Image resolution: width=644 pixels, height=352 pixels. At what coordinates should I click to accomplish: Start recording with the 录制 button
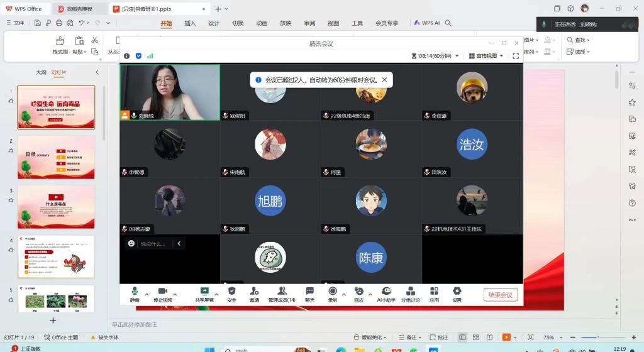tap(332, 294)
